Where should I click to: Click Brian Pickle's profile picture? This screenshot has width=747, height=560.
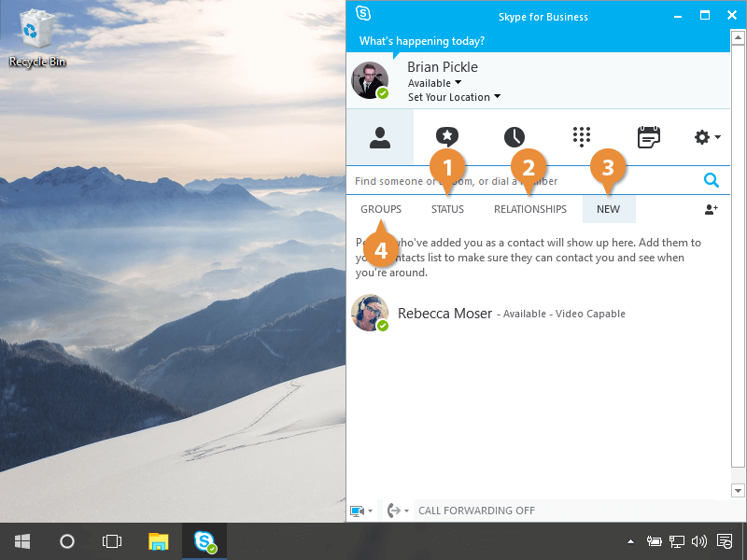coord(370,81)
